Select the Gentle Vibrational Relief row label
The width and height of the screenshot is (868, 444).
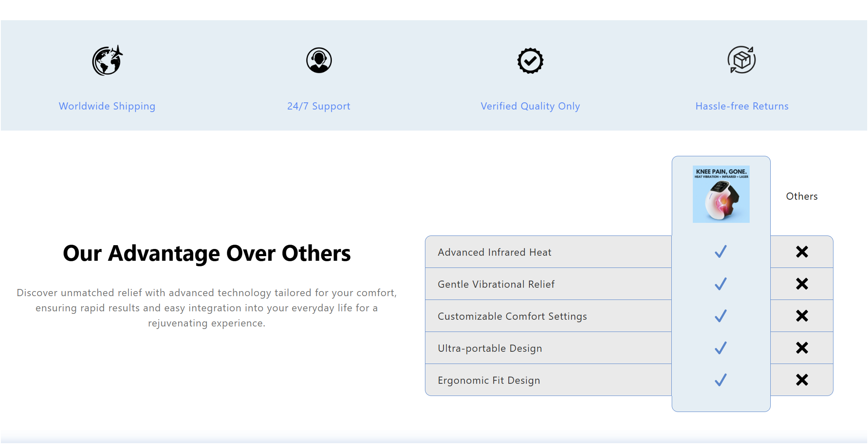[496, 284]
